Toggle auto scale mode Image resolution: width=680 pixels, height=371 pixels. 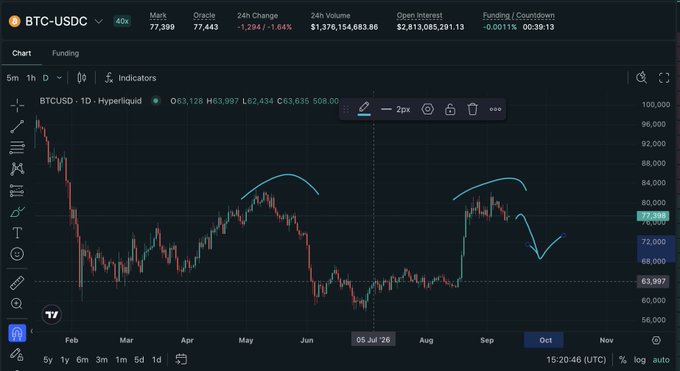(661, 360)
